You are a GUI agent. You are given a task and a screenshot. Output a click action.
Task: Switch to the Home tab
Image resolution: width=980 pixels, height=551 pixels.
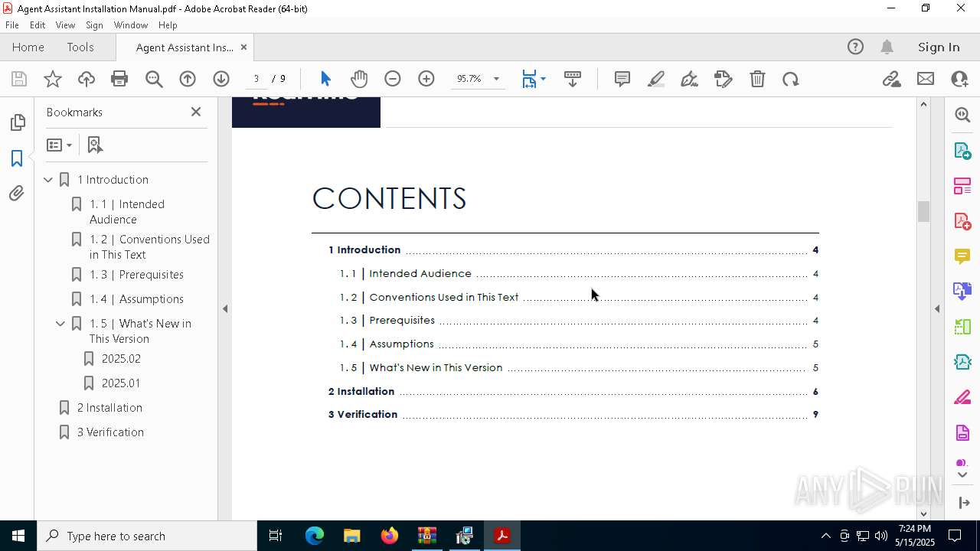(x=28, y=47)
